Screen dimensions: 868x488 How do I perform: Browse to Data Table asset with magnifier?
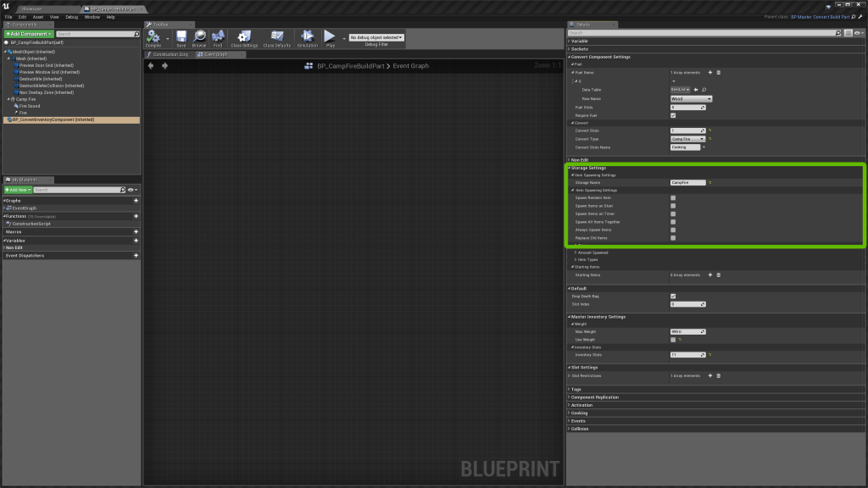[x=704, y=90]
